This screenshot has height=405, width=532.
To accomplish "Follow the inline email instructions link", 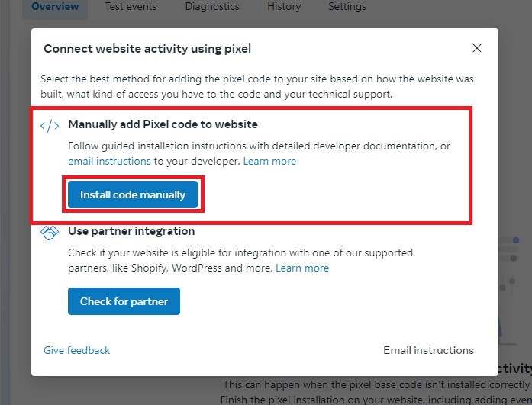I will [x=109, y=161].
